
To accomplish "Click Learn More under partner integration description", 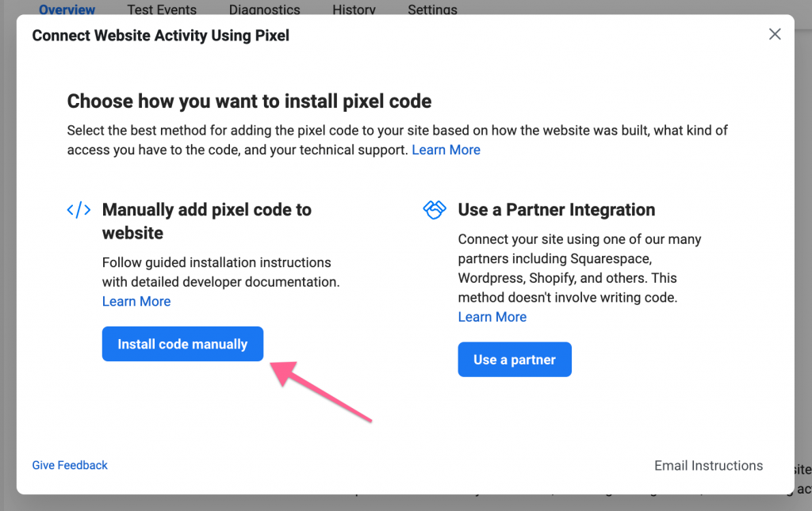I will 492,317.
